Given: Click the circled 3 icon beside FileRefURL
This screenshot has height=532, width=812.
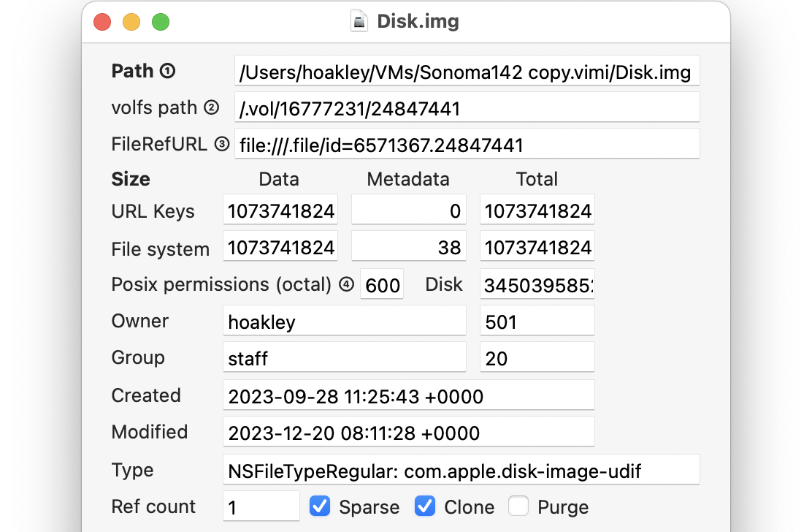Looking at the screenshot, I should [222, 144].
